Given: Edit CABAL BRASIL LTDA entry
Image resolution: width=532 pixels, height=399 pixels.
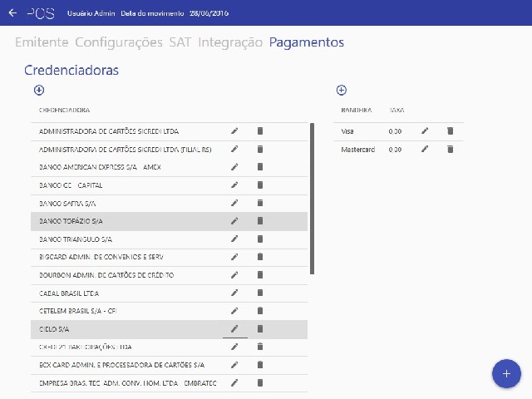Looking at the screenshot, I should [x=234, y=293].
